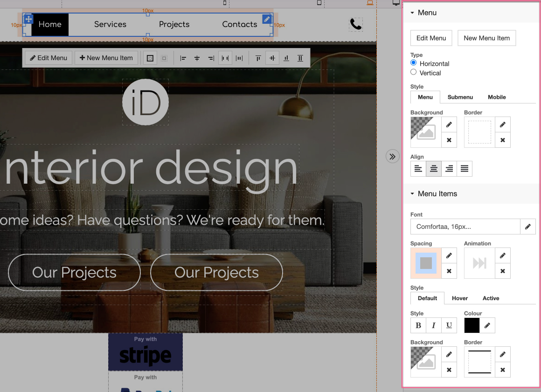This screenshot has height=392, width=541.
Task: Edit the menu items Background with its pencil
Action: [x=449, y=354]
